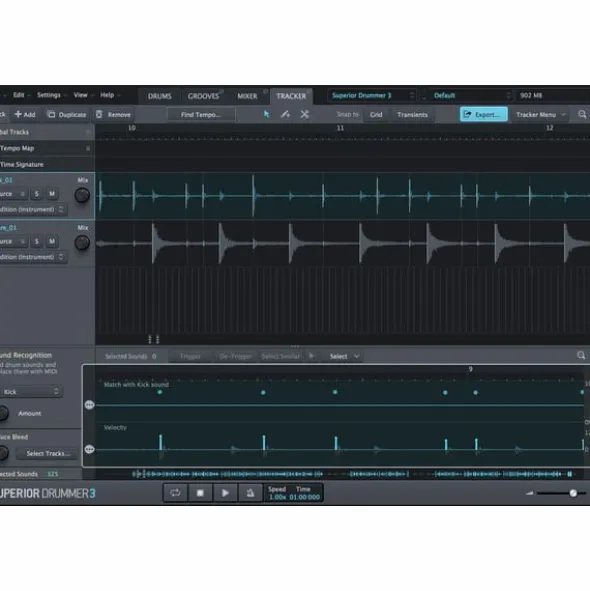This screenshot has height=591, width=590.
Task: Click the Export... button
Action: pyautogui.click(x=484, y=114)
